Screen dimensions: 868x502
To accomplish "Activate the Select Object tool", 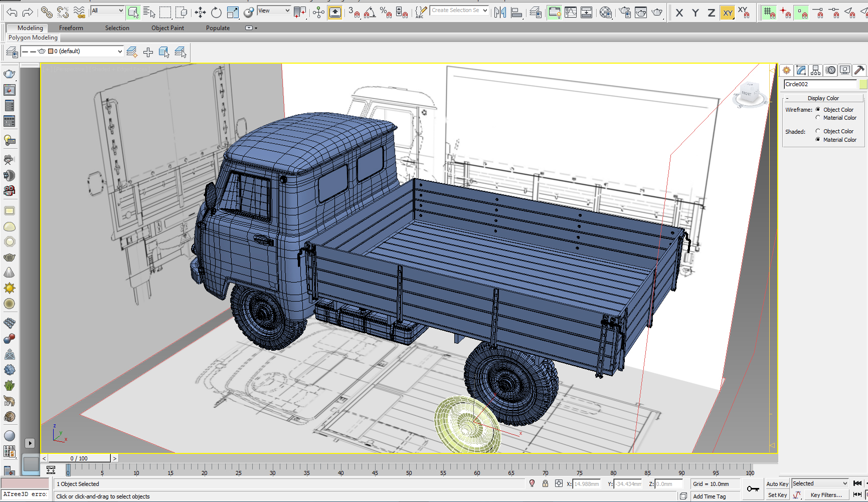I will (x=133, y=12).
